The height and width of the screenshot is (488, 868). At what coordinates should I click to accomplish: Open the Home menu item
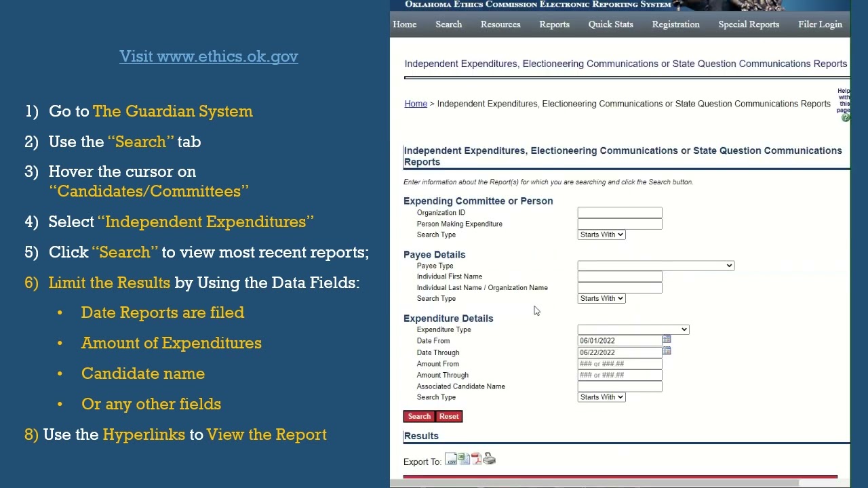click(405, 24)
